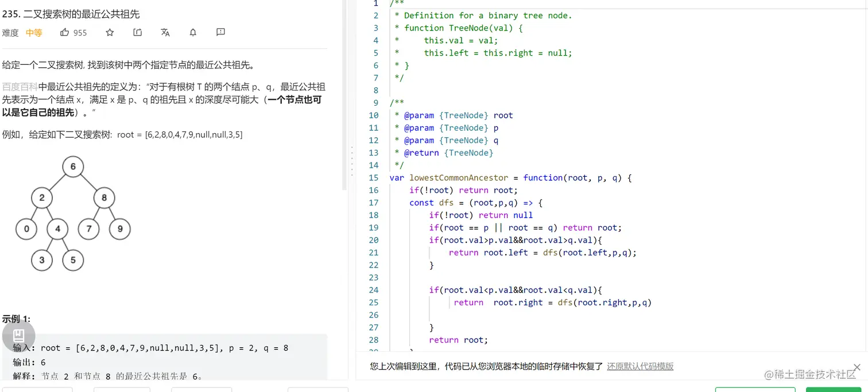Open the floating notebook icon button

point(18,336)
